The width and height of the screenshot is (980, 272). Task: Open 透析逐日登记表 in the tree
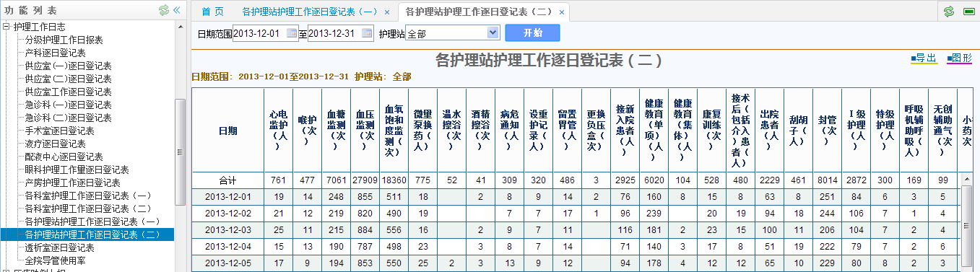click(59, 247)
